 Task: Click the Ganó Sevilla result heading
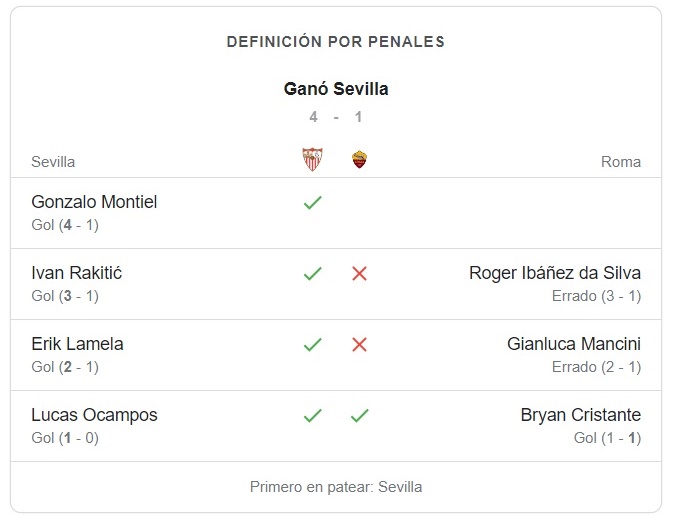coord(336,89)
